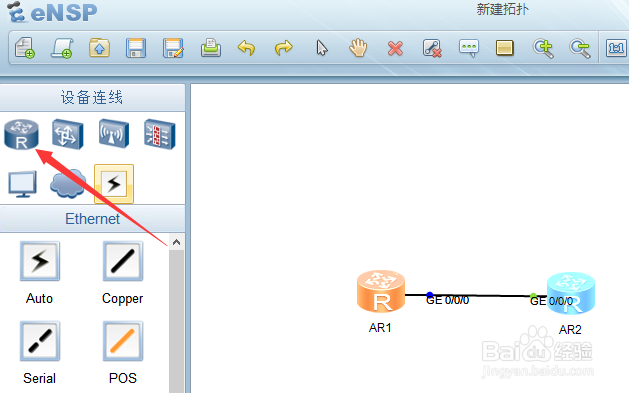Viewport: 629px width, 393px height.
Task: Select router AR2 on the canvas
Action: [x=571, y=293]
